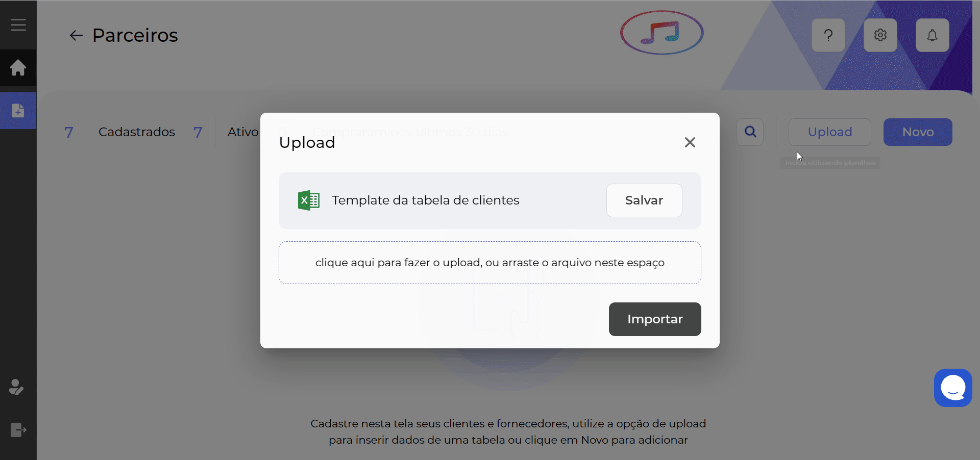The width and height of the screenshot is (980, 460).
Task: Click the file upload drop zone
Action: [x=489, y=263]
